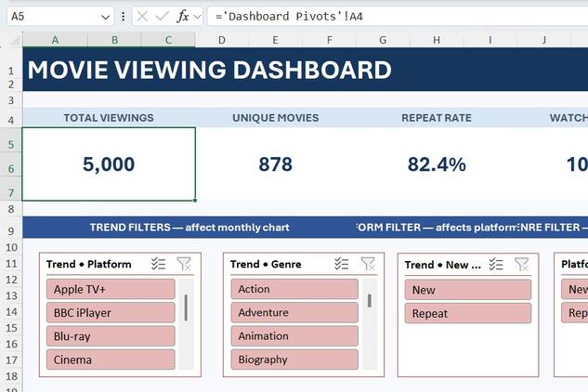This screenshot has width=588, height=392.
Task: Open Insert Function fx icon
Action: [x=183, y=17]
